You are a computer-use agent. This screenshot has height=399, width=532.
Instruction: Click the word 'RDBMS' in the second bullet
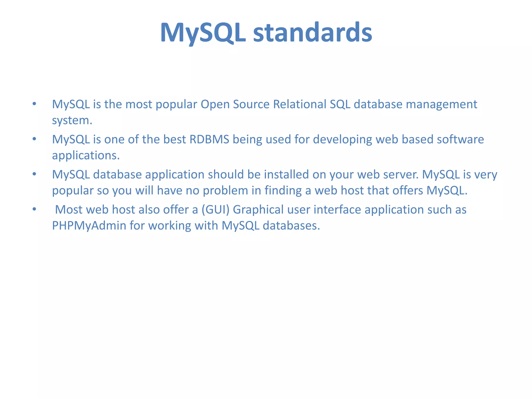[x=209, y=139]
